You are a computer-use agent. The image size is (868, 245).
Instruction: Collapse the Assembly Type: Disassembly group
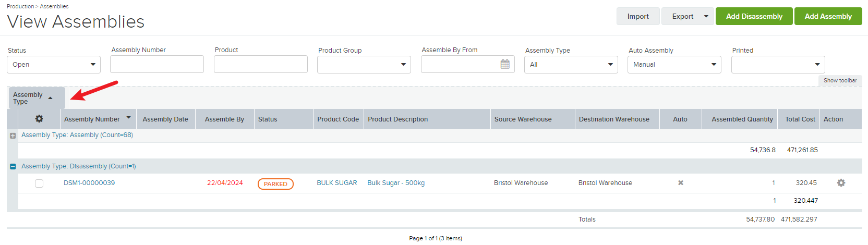[x=13, y=167]
